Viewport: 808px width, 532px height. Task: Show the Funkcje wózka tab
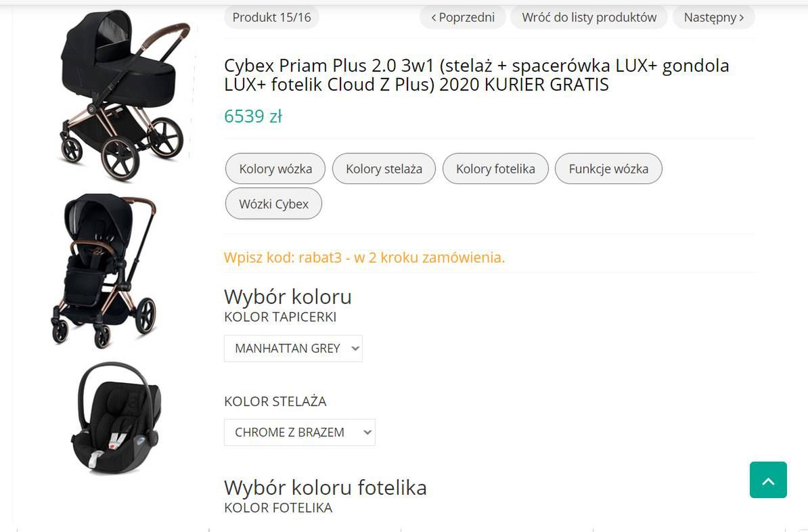tap(608, 169)
